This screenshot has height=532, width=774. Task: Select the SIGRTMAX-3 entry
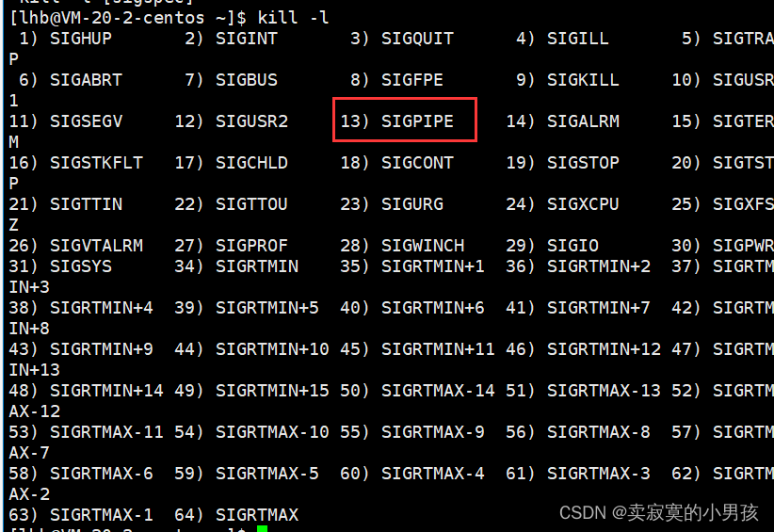[x=599, y=474]
